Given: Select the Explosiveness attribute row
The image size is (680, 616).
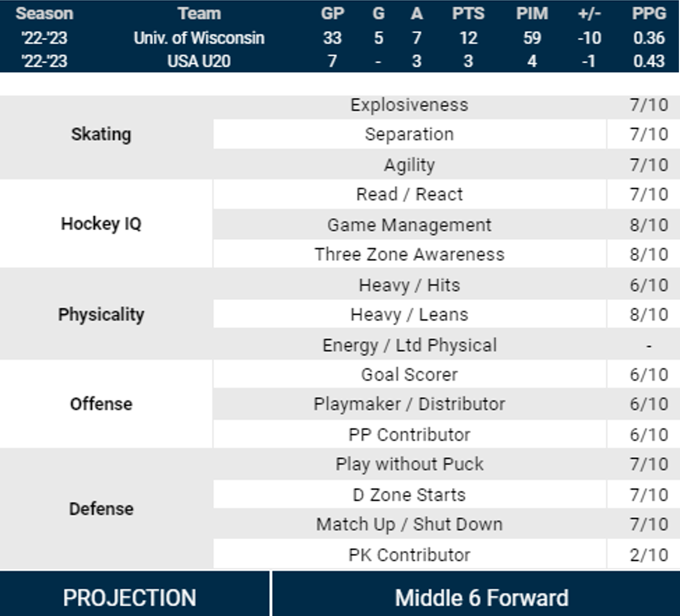Looking at the screenshot, I should pyautogui.click(x=409, y=105).
